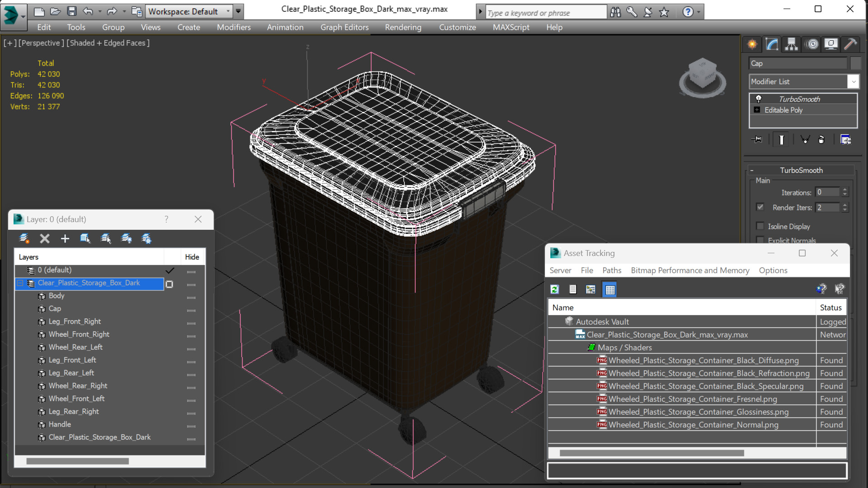Select the Wheel_Front_Right object in layers

79,334
